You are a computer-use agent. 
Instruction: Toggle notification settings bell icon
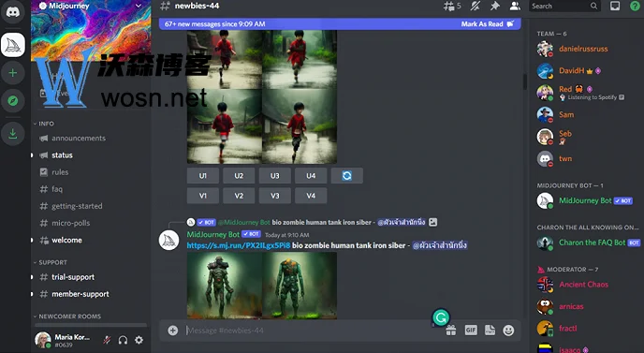pos(476,6)
